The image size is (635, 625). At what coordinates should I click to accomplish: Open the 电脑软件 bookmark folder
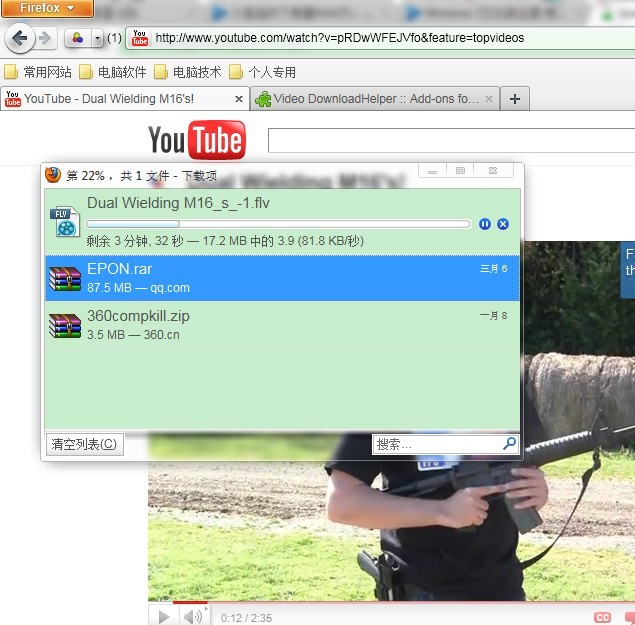(113, 72)
